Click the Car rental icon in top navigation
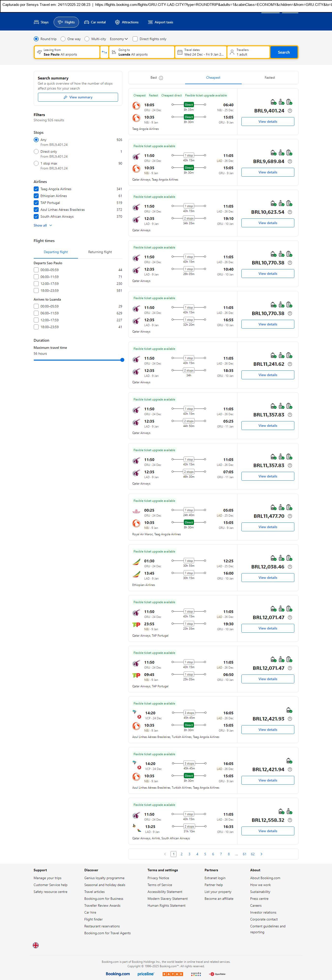 pyautogui.click(x=87, y=22)
